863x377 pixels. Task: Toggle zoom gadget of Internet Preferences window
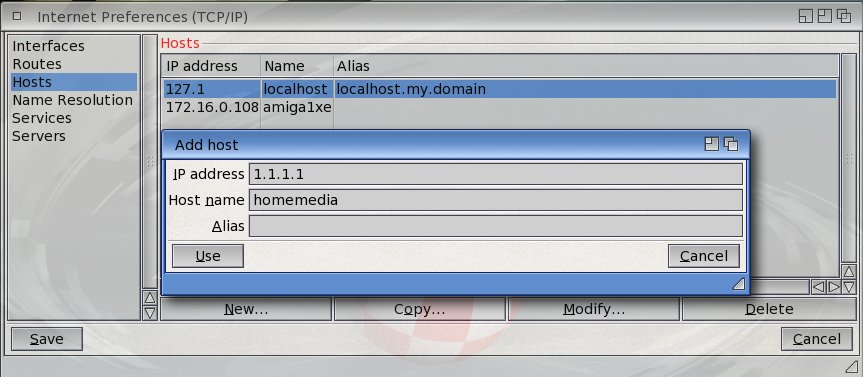(x=824, y=17)
